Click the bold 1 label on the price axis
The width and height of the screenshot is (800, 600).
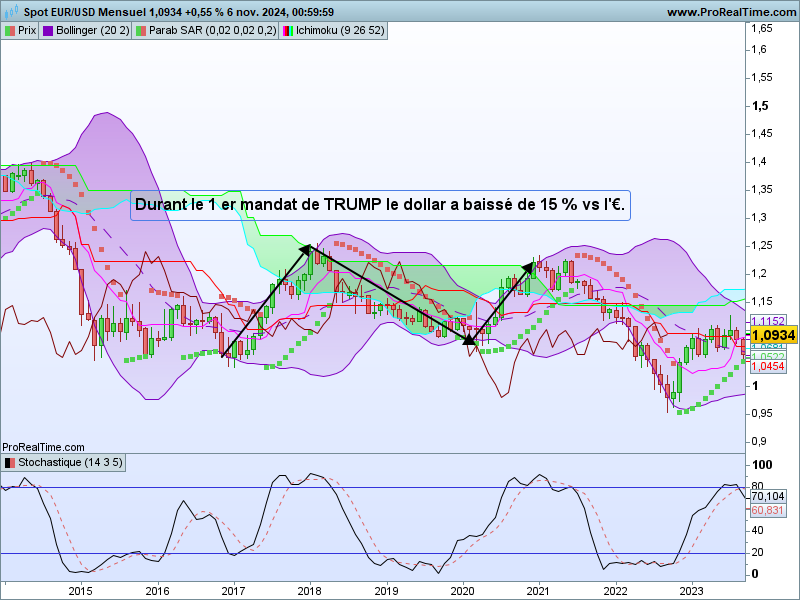coord(755,386)
